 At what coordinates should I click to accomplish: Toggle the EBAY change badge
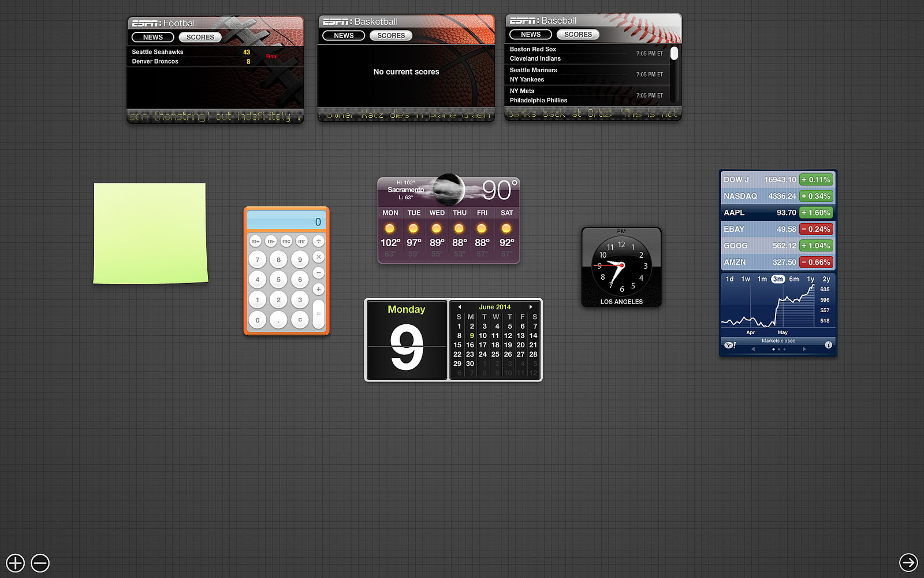pyautogui.click(x=816, y=229)
